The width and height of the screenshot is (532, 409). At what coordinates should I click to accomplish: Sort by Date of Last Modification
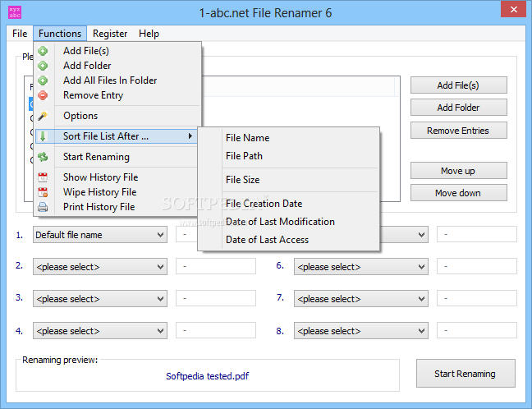(x=288, y=222)
